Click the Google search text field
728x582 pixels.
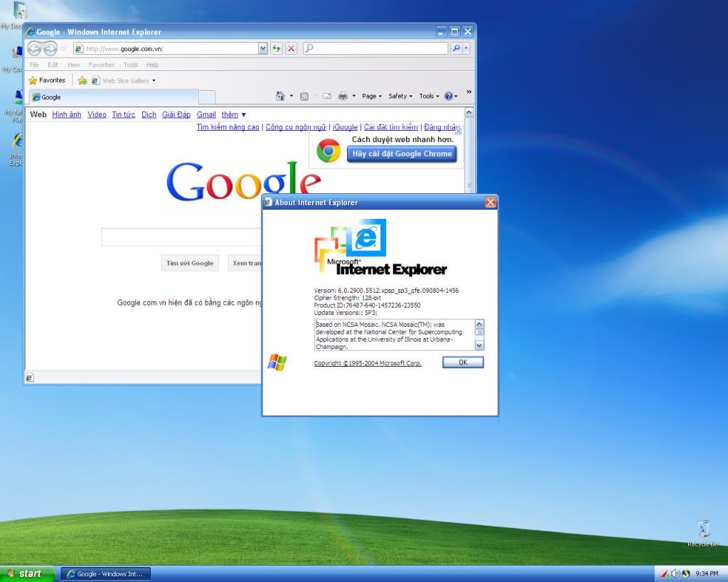pyautogui.click(x=181, y=237)
